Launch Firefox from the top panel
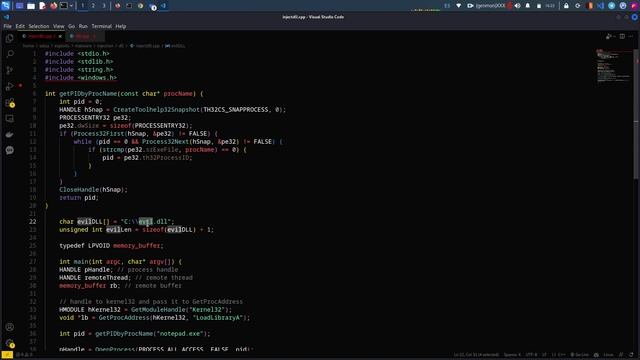 53,6
